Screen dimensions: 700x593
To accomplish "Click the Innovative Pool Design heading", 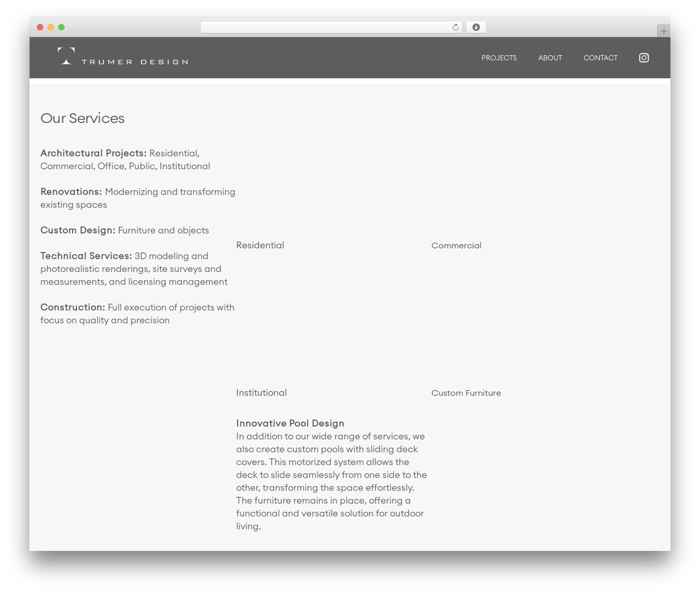I will point(290,423).
